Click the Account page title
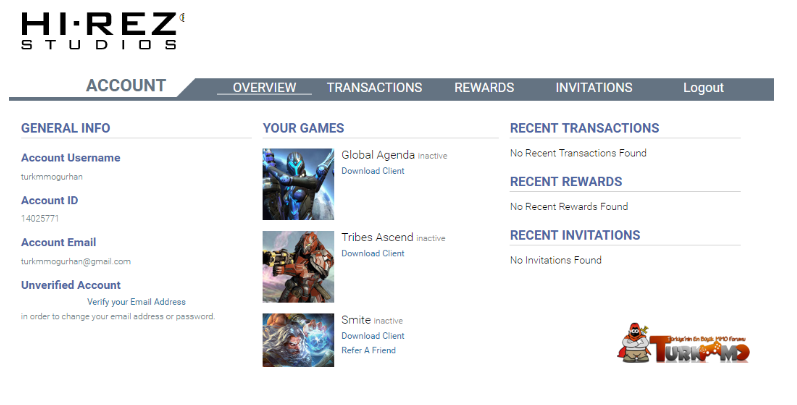 [x=126, y=85]
